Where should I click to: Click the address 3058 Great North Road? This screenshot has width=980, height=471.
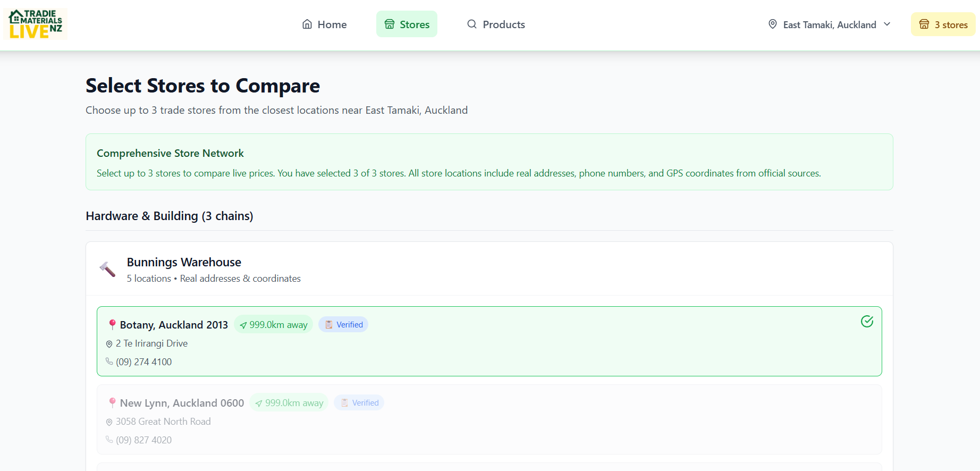163,422
